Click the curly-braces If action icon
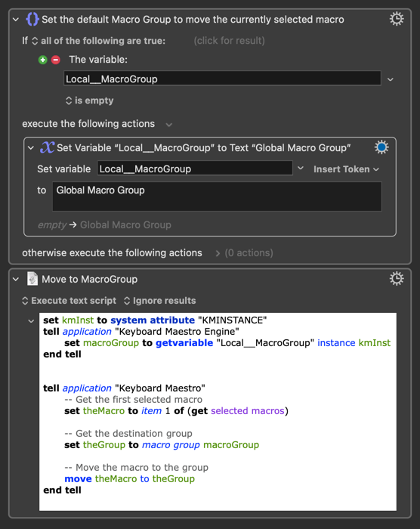The image size is (420, 529). pyautogui.click(x=32, y=19)
